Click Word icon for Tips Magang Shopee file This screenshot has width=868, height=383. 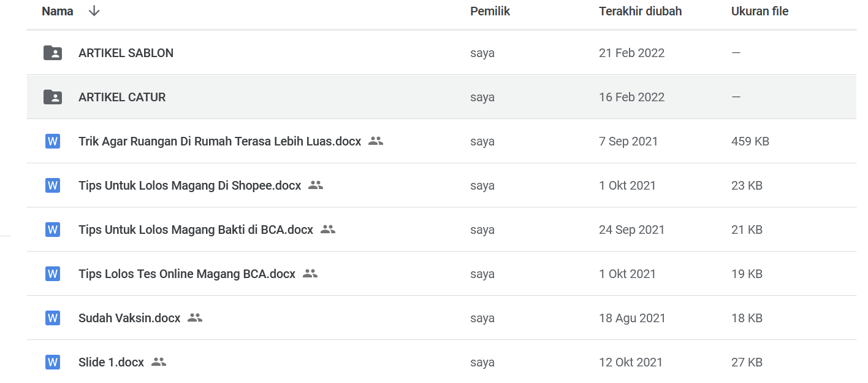pos(53,185)
